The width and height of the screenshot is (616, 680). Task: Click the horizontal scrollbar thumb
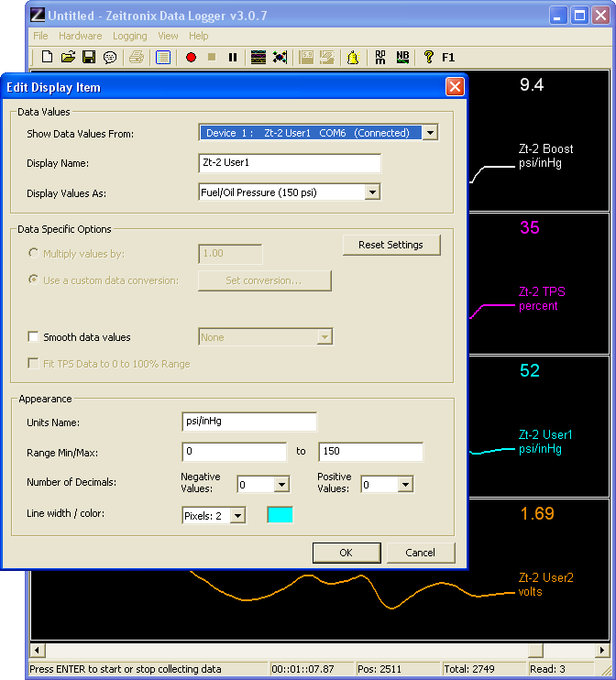pos(536,650)
